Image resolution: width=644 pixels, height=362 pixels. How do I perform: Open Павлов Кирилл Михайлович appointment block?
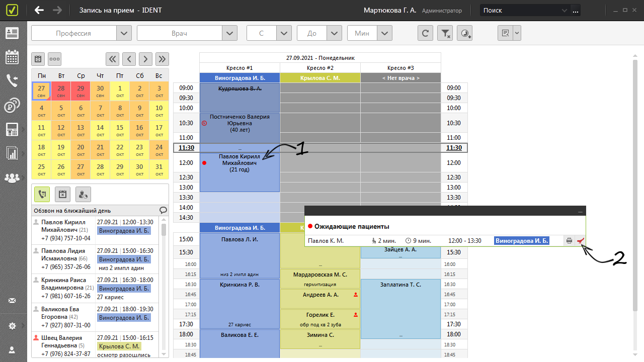pyautogui.click(x=239, y=172)
